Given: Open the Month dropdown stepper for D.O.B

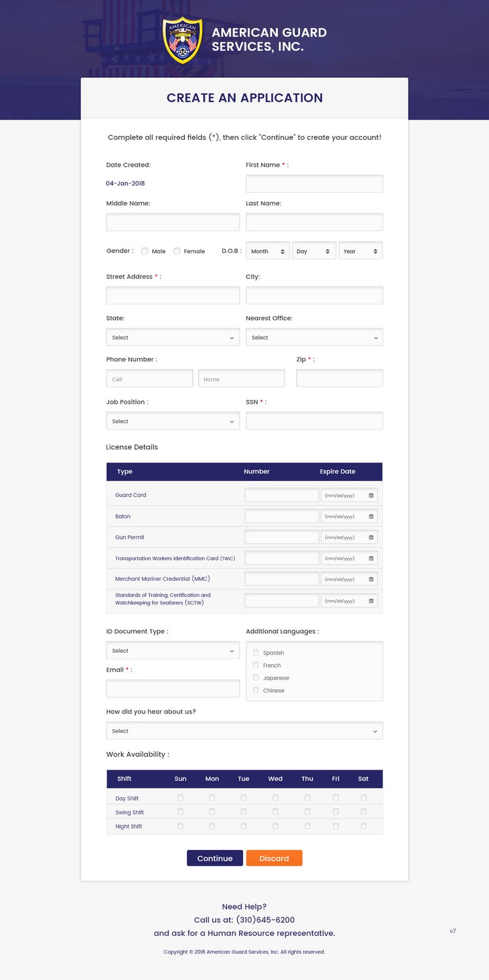Looking at the screenshot, I should (282, 250).
